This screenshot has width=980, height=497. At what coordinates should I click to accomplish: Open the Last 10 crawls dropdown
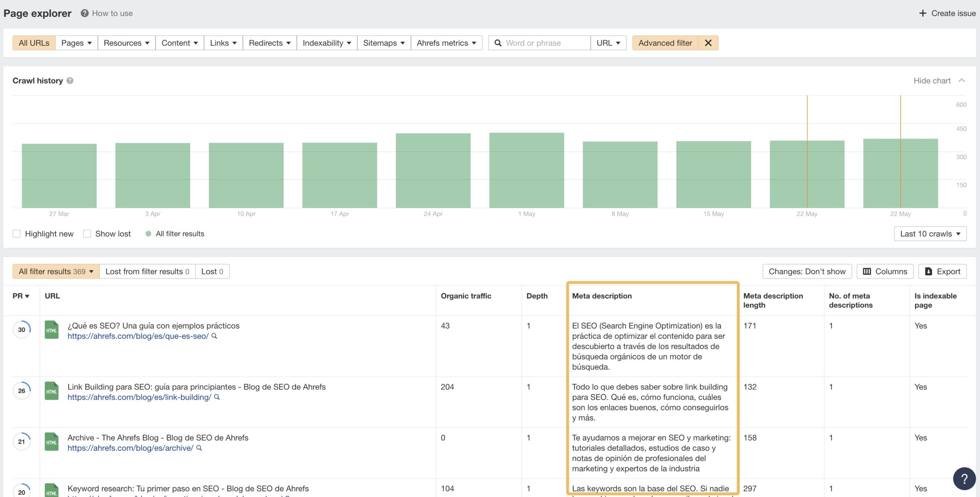pyautogui.click(x=930, y=233)
